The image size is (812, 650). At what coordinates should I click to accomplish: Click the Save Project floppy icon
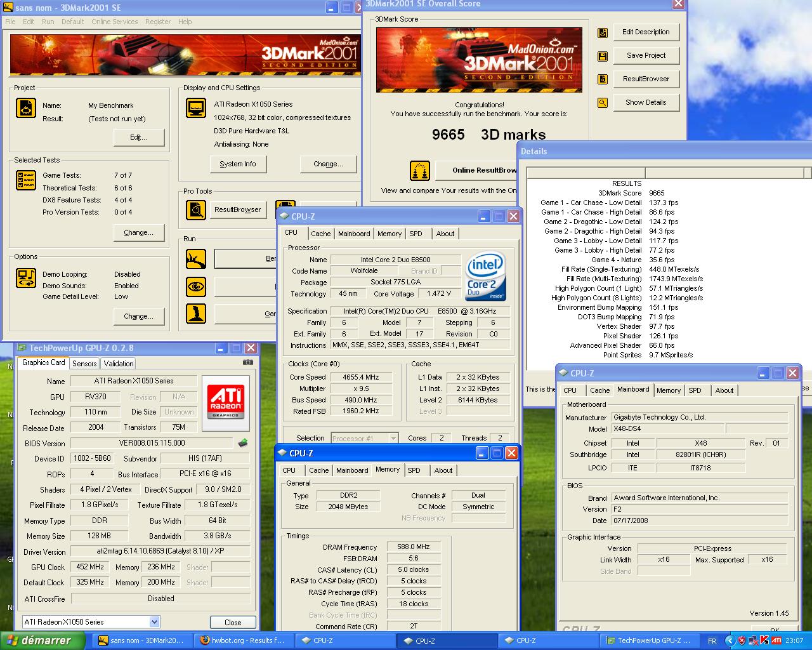(x=603, y=56)
